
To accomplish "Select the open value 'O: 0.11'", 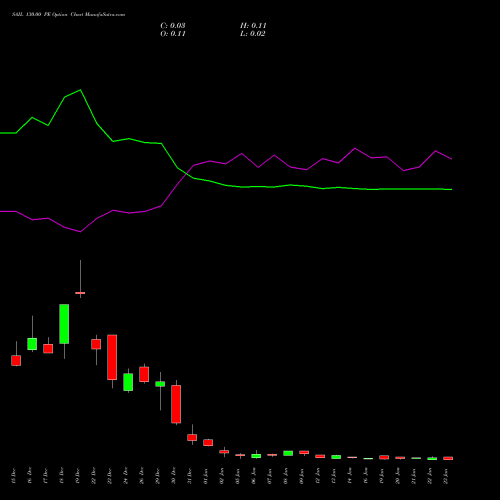I will pyautogui.click(x=173, y=34).
